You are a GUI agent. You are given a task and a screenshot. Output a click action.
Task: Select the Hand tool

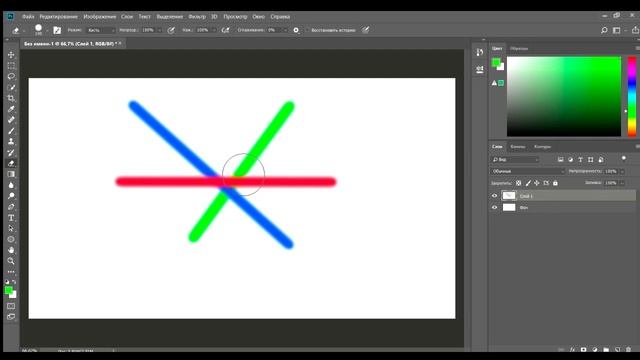[11, 250]
